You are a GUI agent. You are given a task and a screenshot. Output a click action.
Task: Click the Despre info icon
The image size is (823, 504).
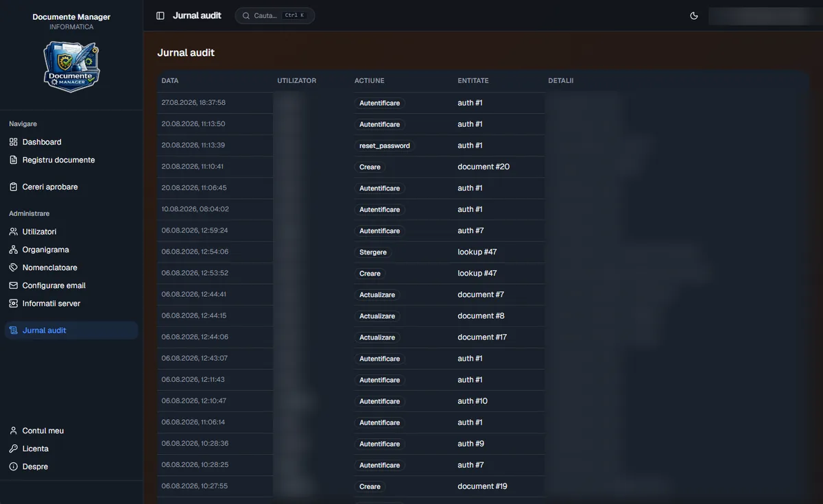click(14, 466)
